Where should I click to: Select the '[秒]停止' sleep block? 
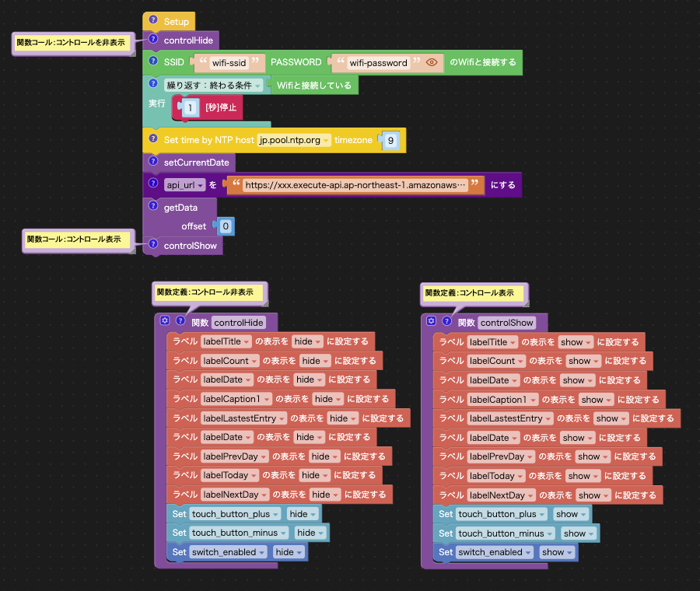point(221,107)
